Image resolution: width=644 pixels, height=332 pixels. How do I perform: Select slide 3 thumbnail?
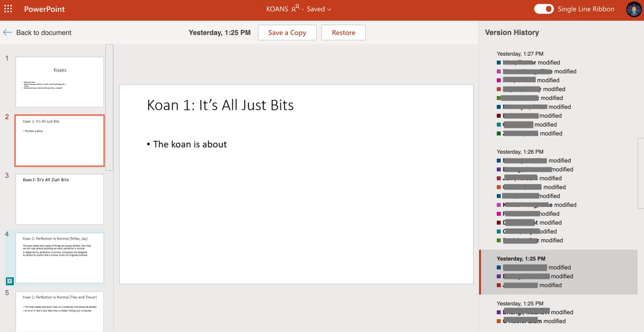60,199
